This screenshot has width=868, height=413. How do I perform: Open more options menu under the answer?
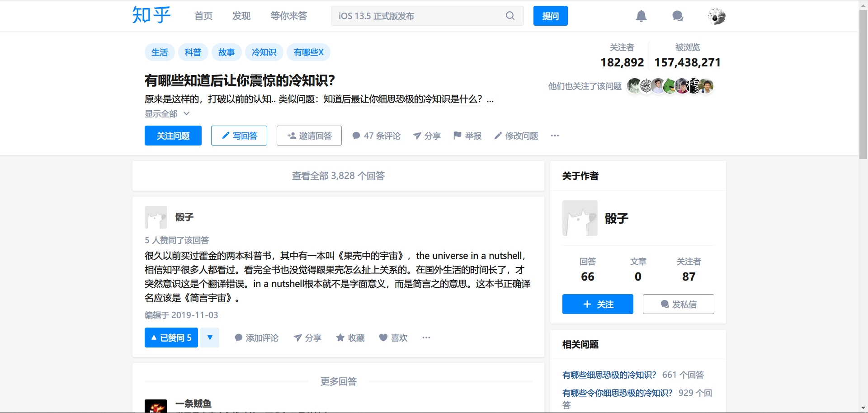(426, 338)
